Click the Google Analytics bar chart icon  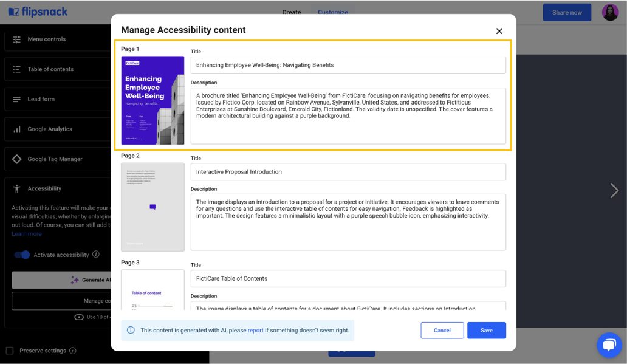coord(17,129)
